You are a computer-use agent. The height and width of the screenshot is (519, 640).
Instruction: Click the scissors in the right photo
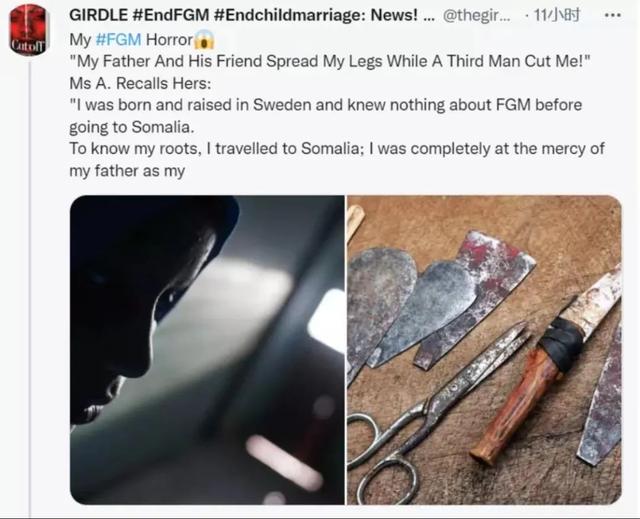tap(439, 410)
